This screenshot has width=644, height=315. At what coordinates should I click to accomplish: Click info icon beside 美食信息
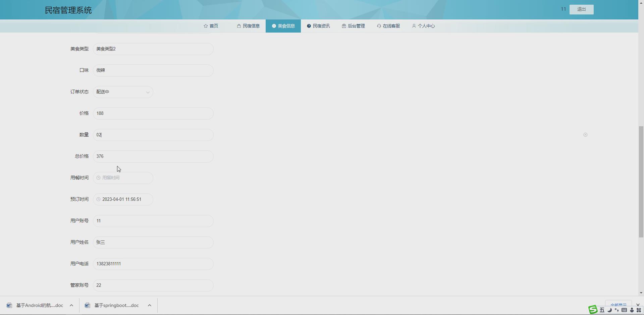274,26
